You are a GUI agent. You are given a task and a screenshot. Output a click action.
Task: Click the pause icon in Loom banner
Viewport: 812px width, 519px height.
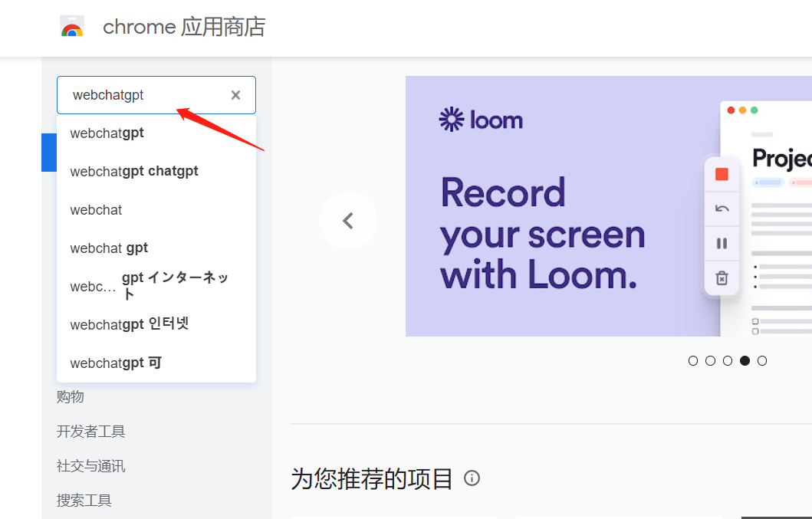(x=722, y=244)
